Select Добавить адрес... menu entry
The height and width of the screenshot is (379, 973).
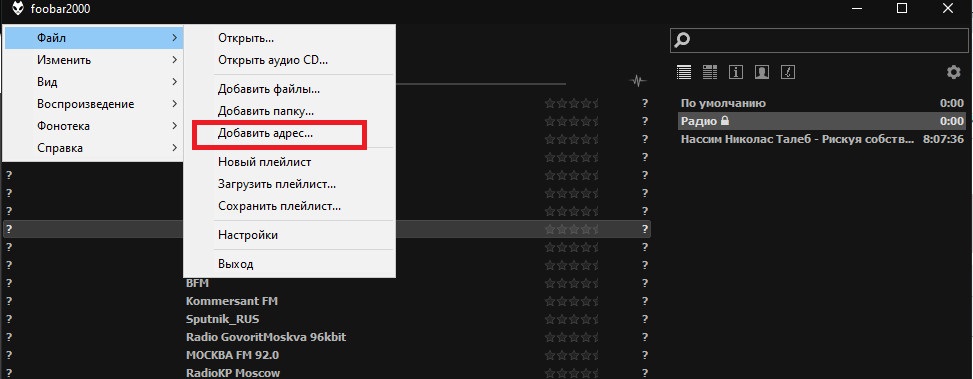289,134
